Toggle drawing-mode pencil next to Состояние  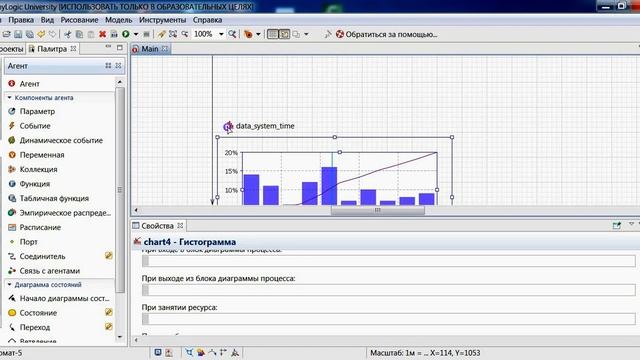click(x=109, y=312)
